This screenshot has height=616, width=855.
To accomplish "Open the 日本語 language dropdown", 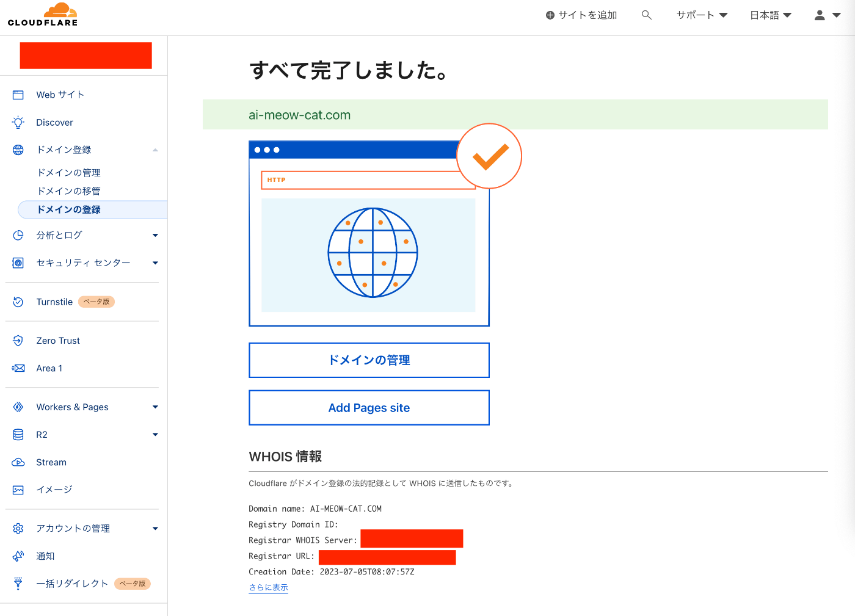I will [x=771, y=15].
